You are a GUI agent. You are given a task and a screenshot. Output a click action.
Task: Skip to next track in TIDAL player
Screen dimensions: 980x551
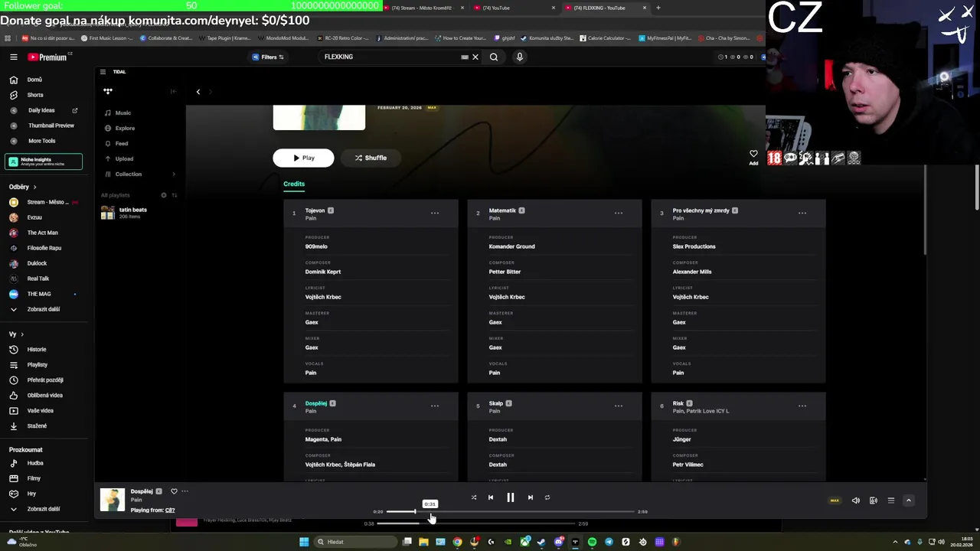(x=530, y=497)
